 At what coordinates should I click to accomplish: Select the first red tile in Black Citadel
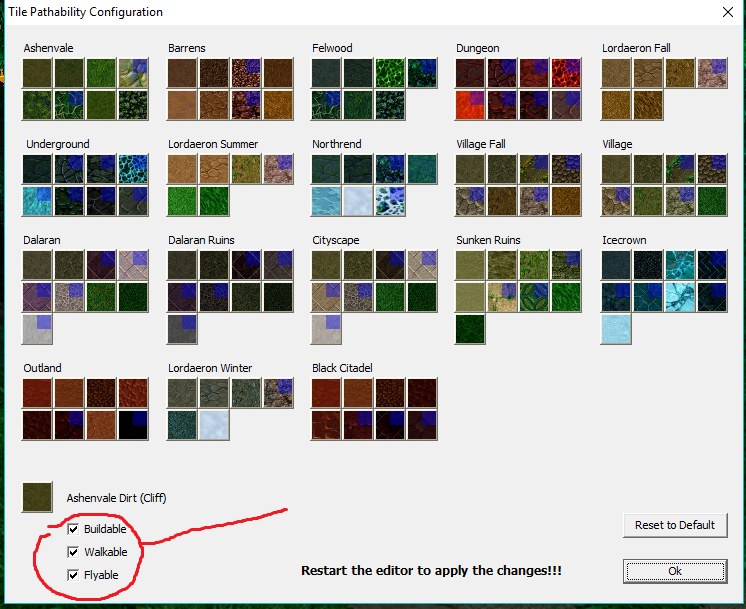[x=326, y=393]
